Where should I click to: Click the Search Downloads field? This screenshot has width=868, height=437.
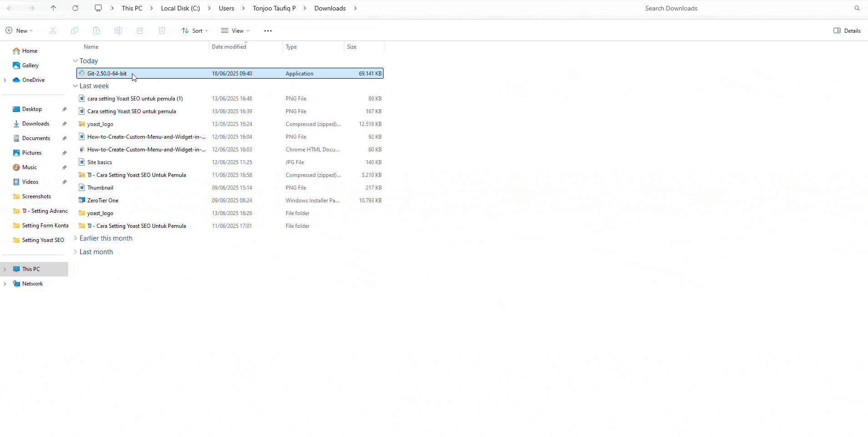pyautogui.click(x=746, y=8)
